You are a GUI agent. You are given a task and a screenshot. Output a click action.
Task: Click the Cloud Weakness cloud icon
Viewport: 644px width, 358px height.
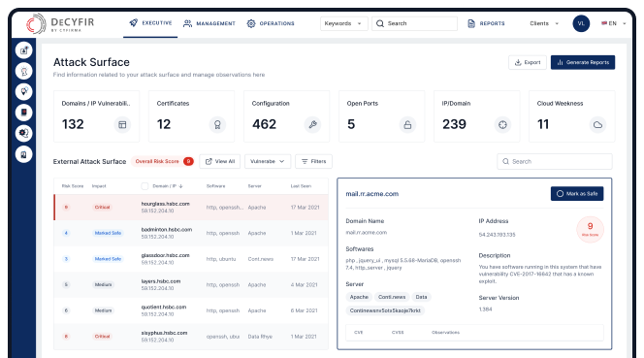point(597,124)
